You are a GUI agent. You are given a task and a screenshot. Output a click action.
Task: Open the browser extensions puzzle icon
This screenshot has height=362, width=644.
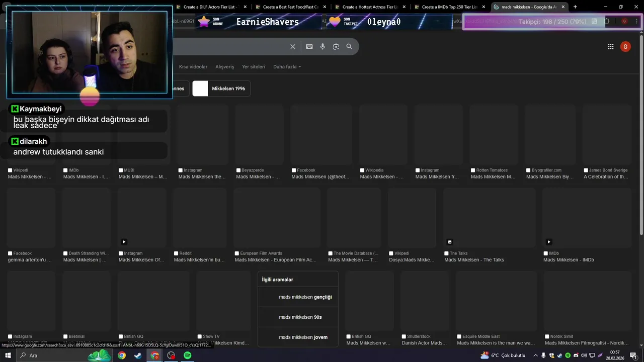(x=607, y=21)
